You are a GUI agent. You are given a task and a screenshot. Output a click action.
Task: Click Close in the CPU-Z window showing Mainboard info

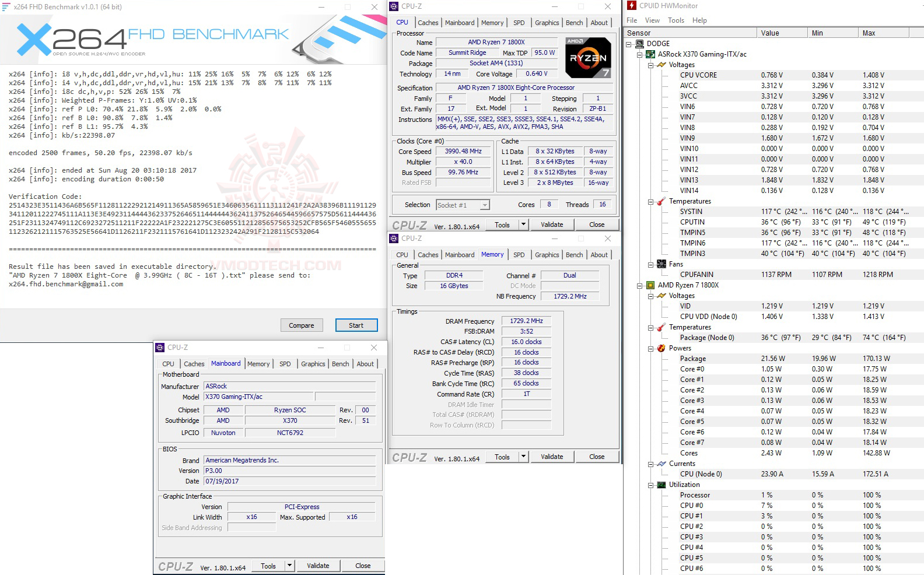tap(363, 566)
